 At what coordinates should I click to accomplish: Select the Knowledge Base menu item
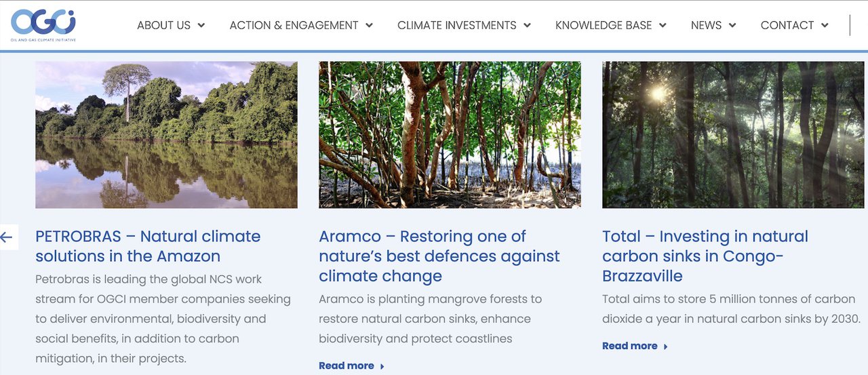click(x=603, y=25)
